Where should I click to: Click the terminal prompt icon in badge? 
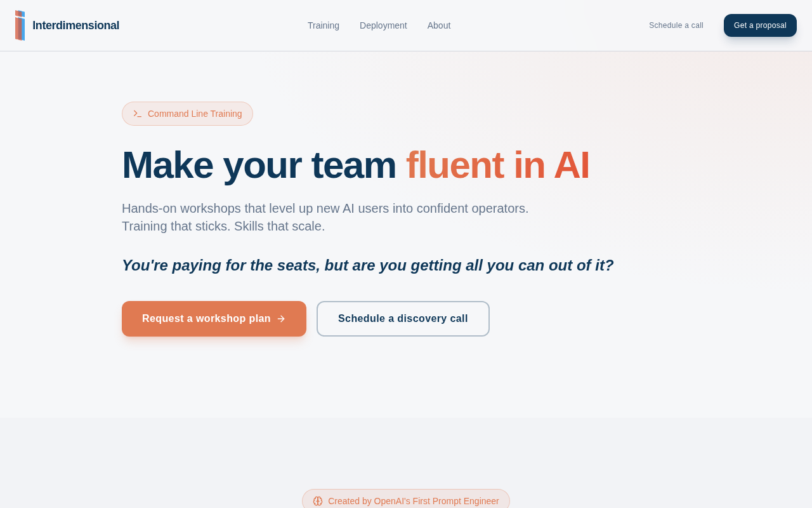tap(138, 114)
